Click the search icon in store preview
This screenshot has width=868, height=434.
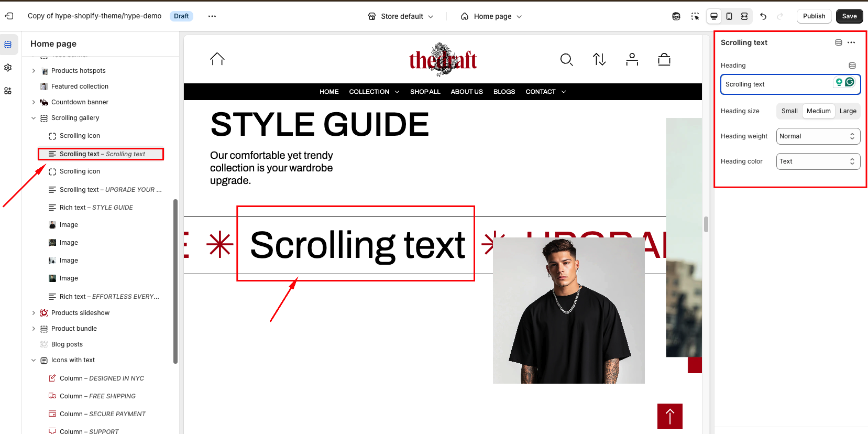pos(566,60)
